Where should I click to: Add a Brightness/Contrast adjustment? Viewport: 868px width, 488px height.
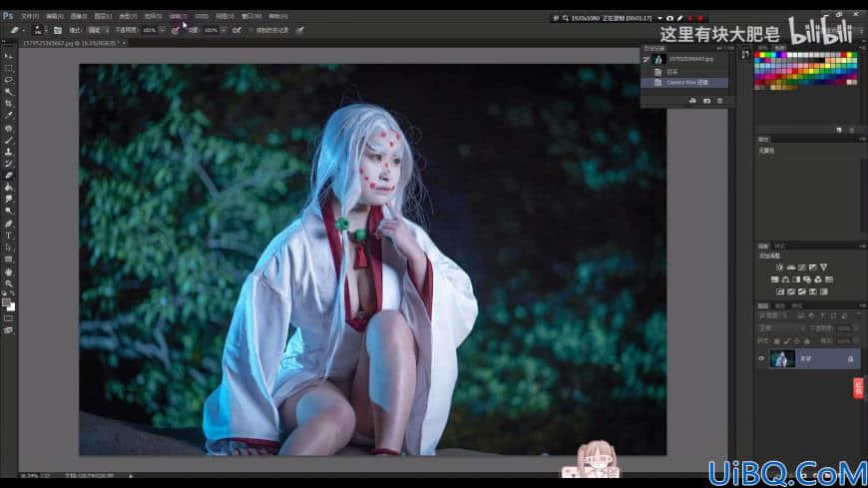tap(779, 267)
